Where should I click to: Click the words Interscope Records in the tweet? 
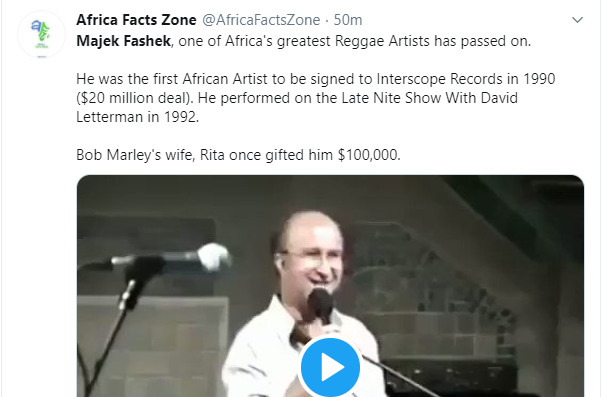[439, 79]
